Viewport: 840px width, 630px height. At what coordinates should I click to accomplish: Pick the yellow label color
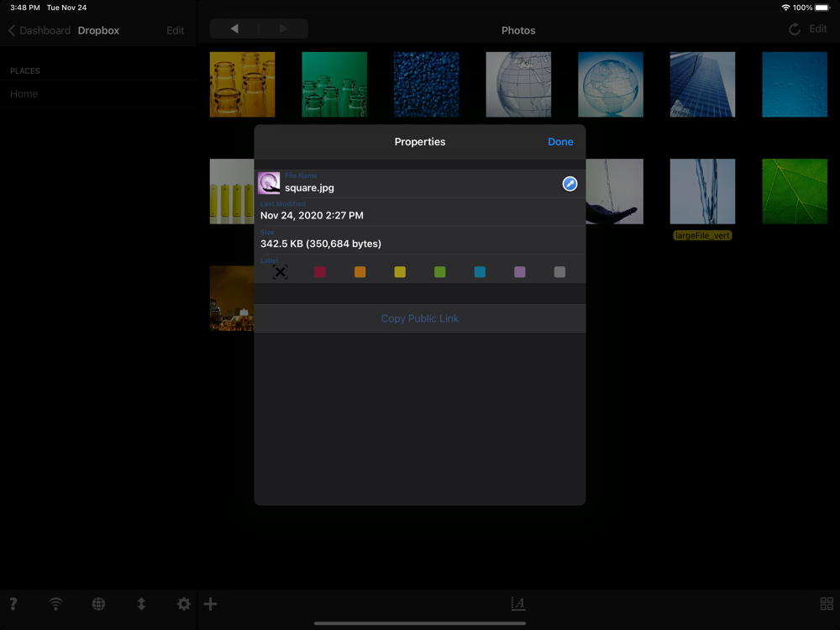[x=400, y=272]
